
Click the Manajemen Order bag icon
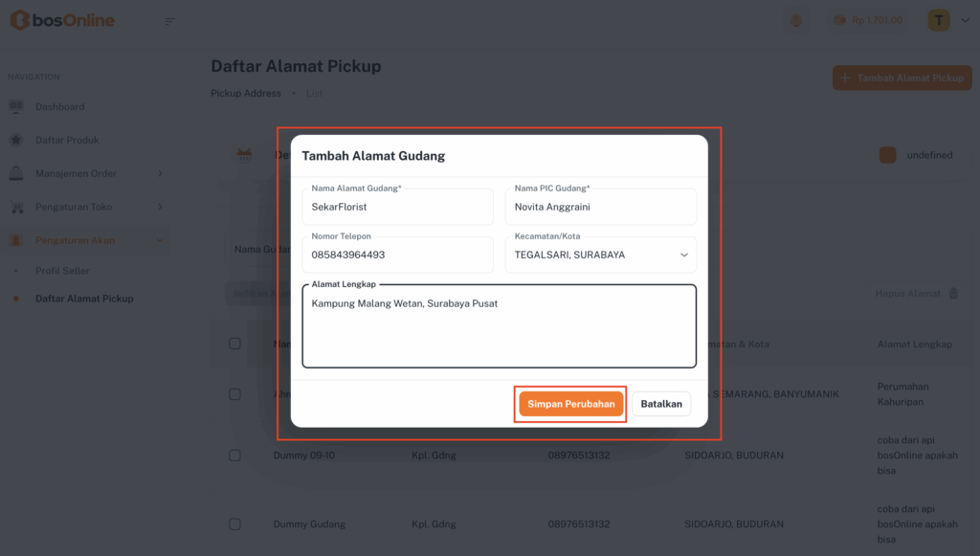[16, 173]
